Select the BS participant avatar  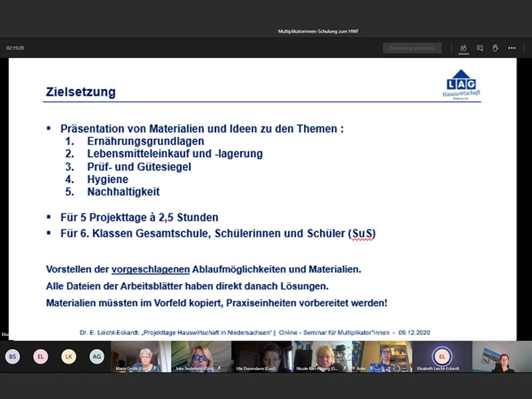pos(12,356)
